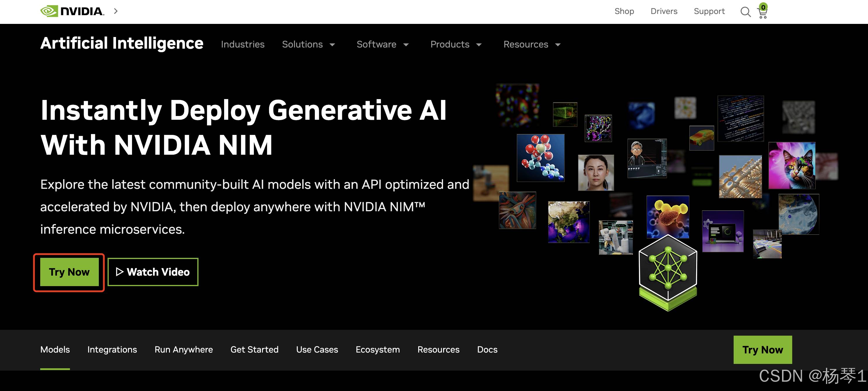The width and height of the screenshot is (868, 391).
Task: Click the warehouse floor thumbnail
Action: point(767,244)
